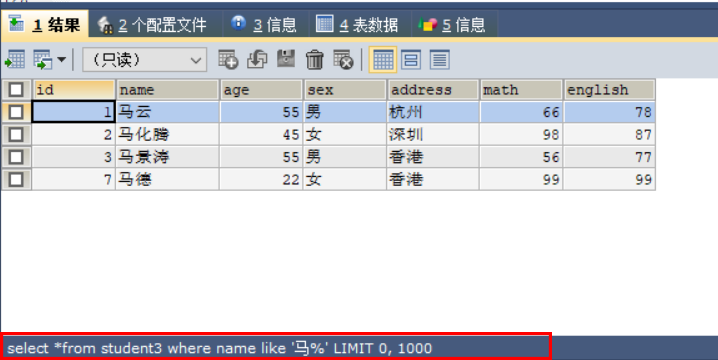Switch to form view icon
Viewport: 718px width, 360px height.
click(411, 60)
